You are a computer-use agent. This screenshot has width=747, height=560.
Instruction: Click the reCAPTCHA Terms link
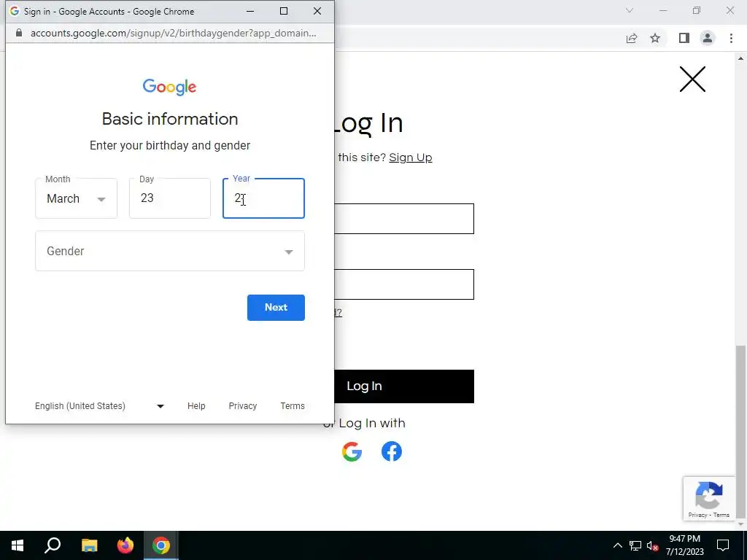click(x=721, y=515)
